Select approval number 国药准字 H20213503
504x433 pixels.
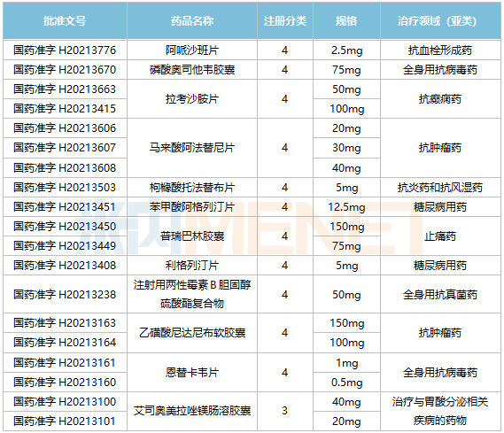click(x=65, y=188)
